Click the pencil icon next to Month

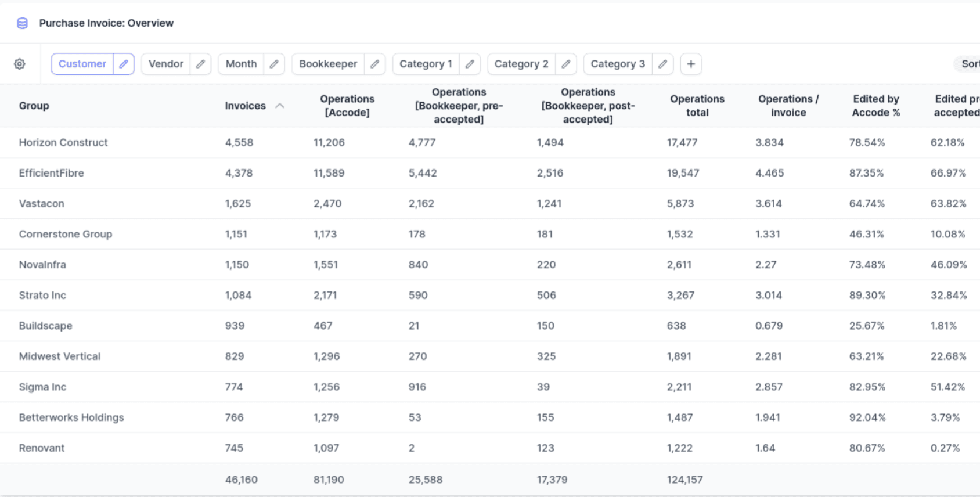click(274, 64)
